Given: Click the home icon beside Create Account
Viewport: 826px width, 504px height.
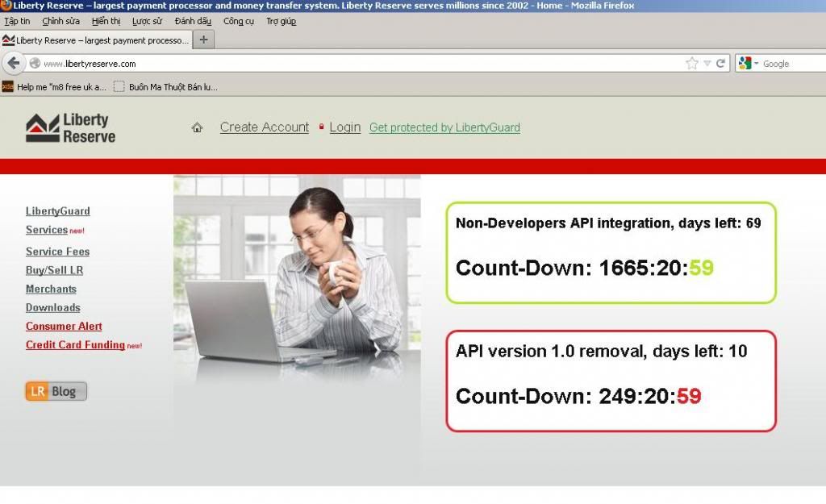Looking at the screenshot, I should coord(197,127).
